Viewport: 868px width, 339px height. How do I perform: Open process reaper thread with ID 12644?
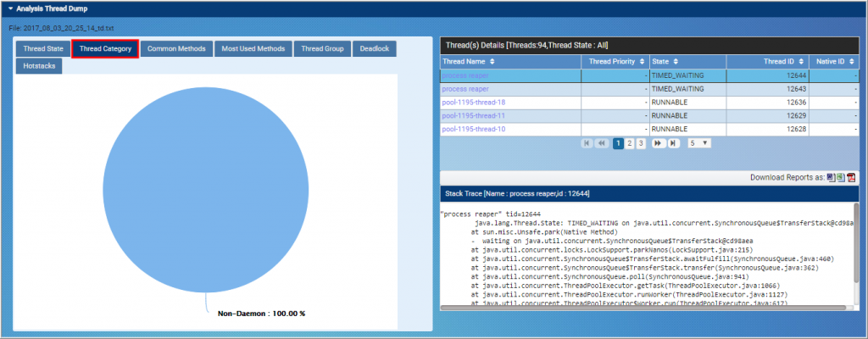tap(465, 75)
